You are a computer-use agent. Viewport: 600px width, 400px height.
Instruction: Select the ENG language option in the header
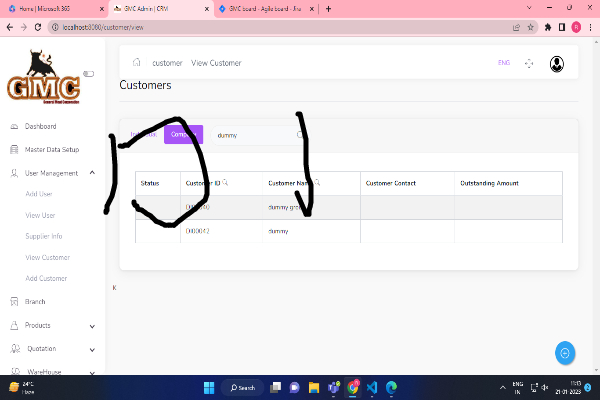pos(503,63)
